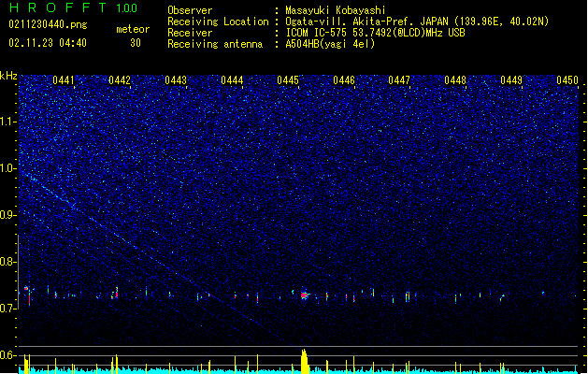Click the 1.1 frequency axis label

[x=8, y=122]
